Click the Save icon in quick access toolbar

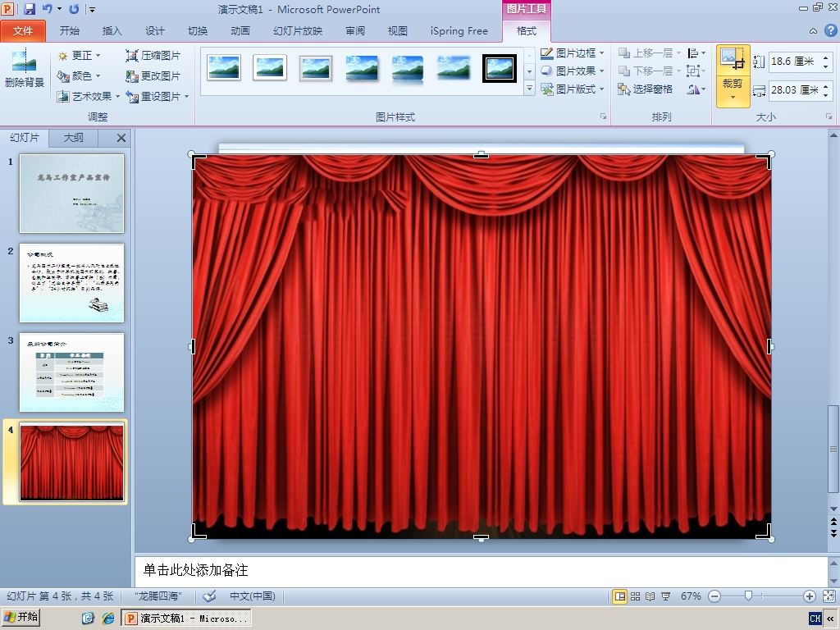[x=29, y=8]
